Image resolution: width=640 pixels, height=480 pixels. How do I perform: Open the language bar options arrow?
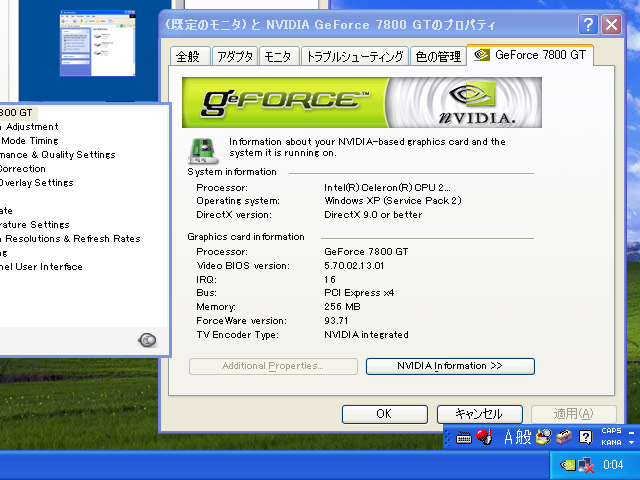point(631,442)
